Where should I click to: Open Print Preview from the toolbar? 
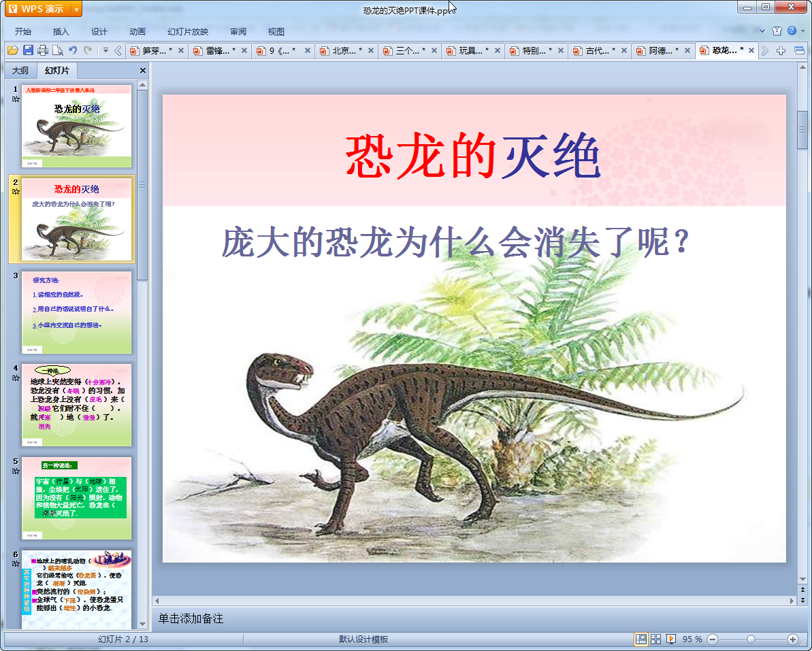pyautogui.click(x=58, y=50)
